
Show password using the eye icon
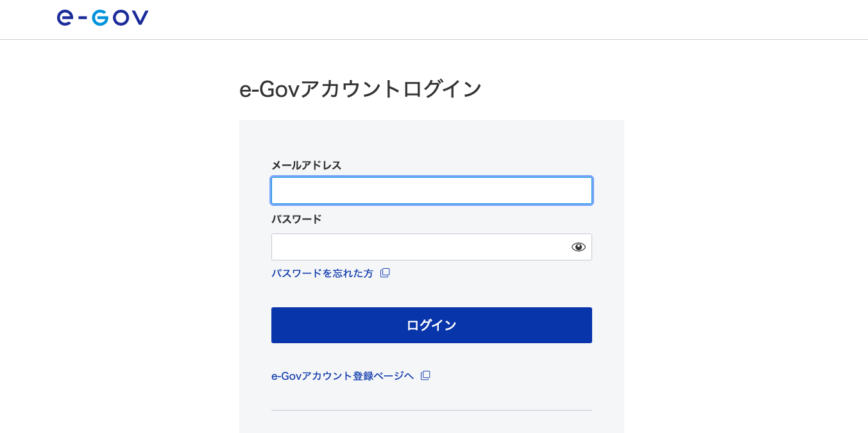[x=578, y=247]
